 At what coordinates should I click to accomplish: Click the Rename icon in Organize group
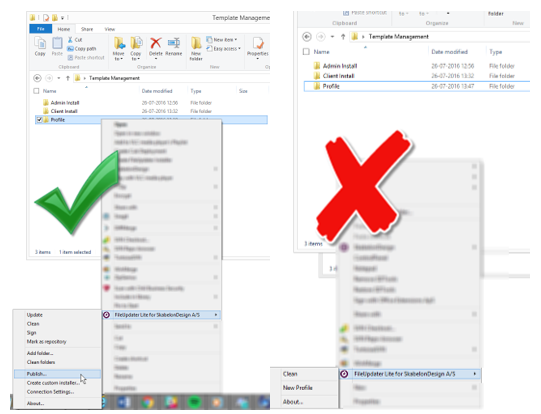174,43
